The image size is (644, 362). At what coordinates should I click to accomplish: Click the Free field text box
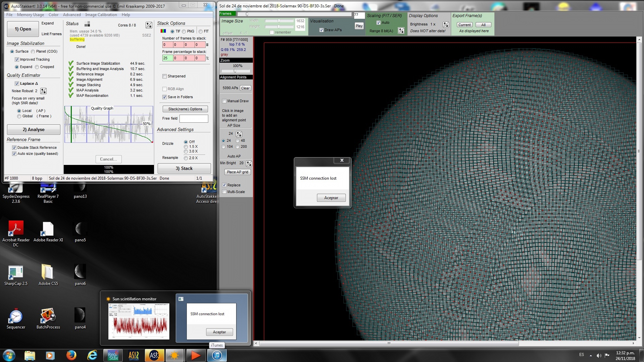point(194,119)
